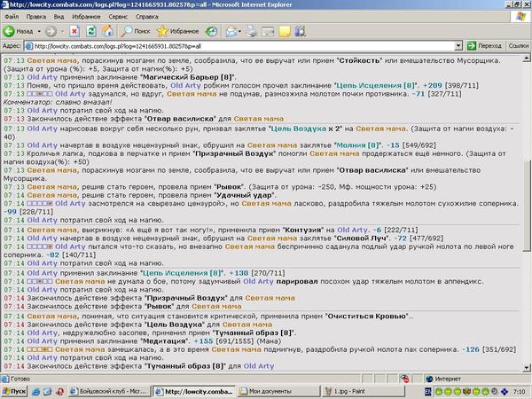The image size is (532, 399).
Task: Click the "Молния [8]" spell link
Action: click(x=357, y=145)
